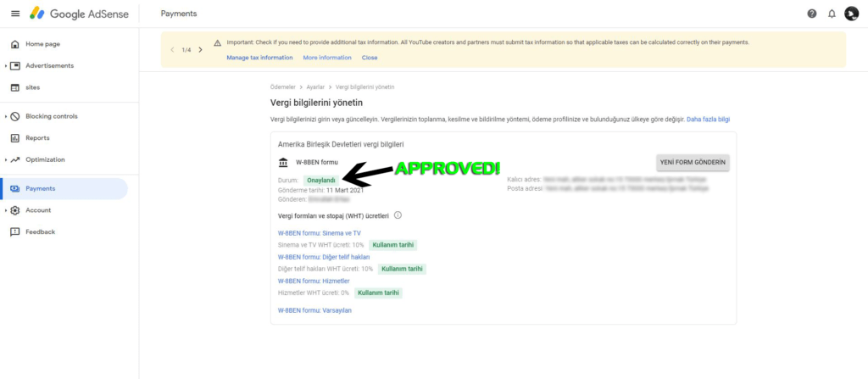
Task: Click the Advertisements sidebar icon
Action: pos(15,65)
